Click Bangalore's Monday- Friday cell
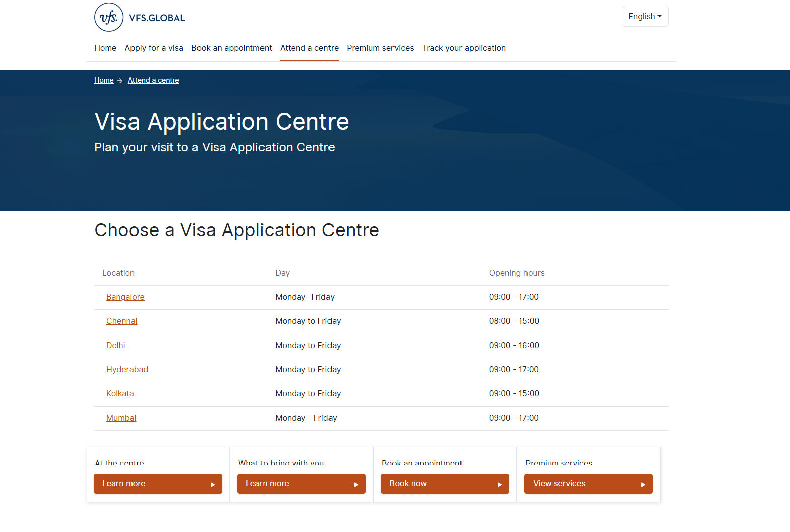790x532 pixels. (x=305, y=297)
